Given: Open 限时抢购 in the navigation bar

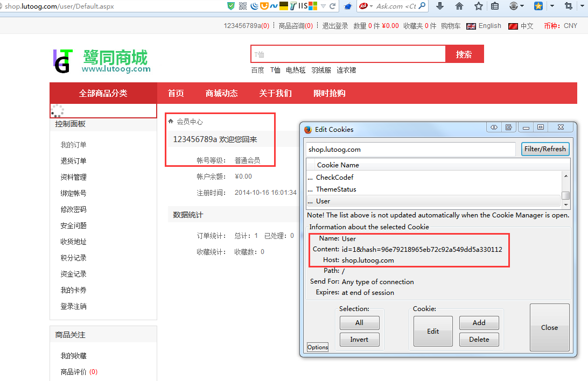Looking at the screenshot, I should pyautogui.click(x=329, y=93).
